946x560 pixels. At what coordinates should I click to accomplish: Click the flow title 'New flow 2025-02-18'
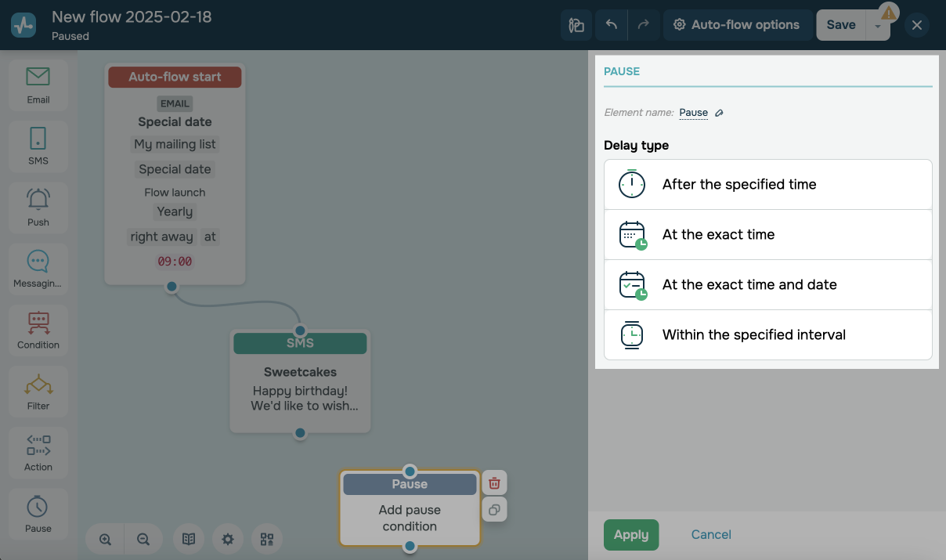[x=132, y=16]
